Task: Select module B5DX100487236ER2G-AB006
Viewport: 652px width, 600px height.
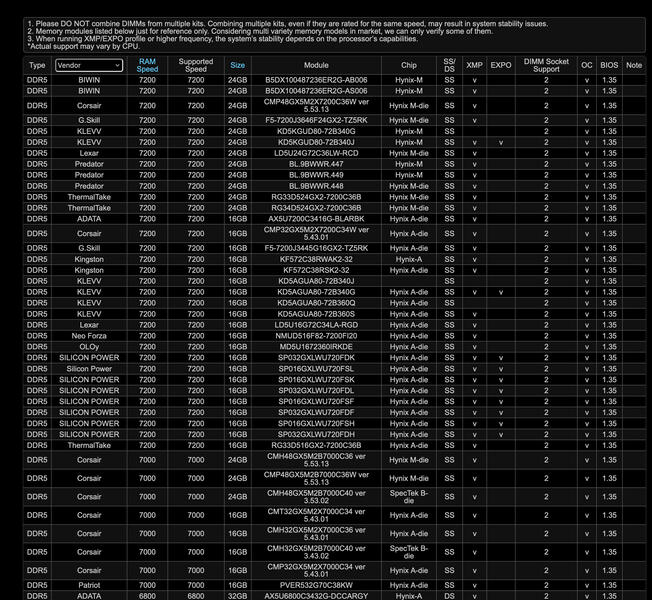Action: (x=316, y=80)
